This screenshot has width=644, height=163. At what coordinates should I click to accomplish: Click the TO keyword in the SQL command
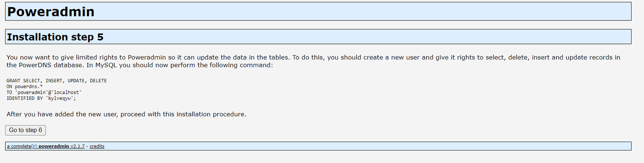9,93
